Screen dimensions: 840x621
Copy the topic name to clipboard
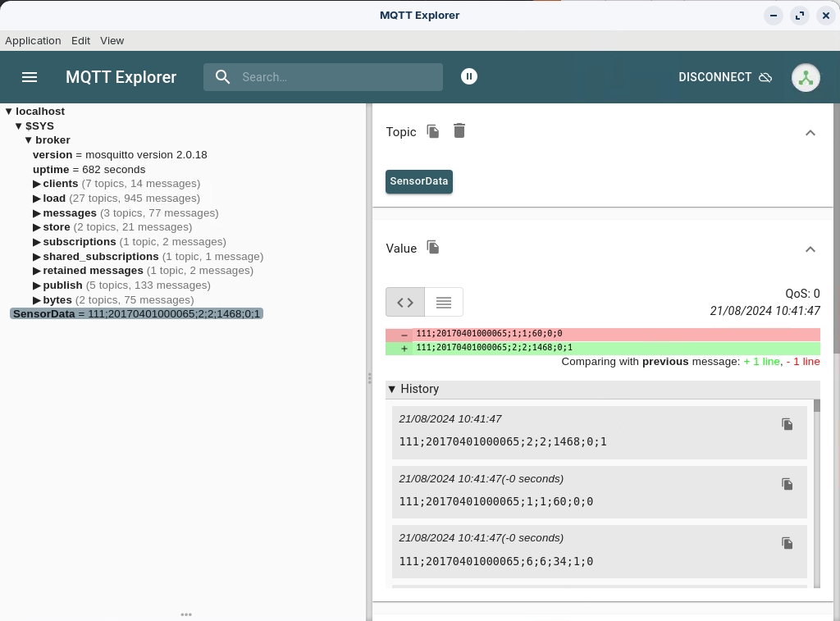(x=433, y=131)
